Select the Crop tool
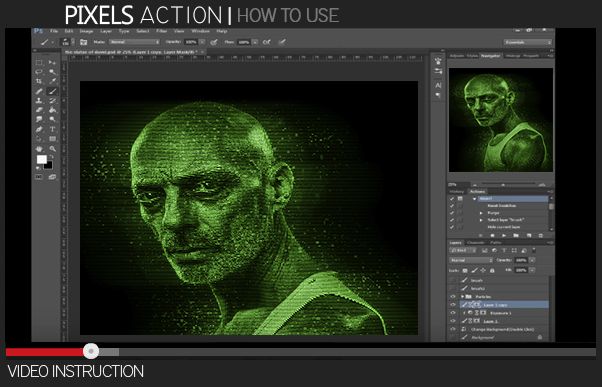Viewport: 602px width, 387px height. (39, 81)
